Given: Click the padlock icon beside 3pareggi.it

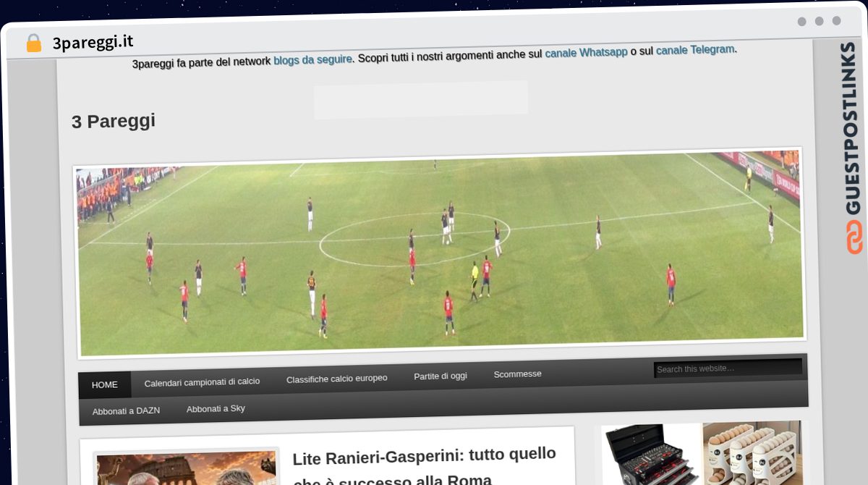Looking at the screenshot, I should 33,43.
